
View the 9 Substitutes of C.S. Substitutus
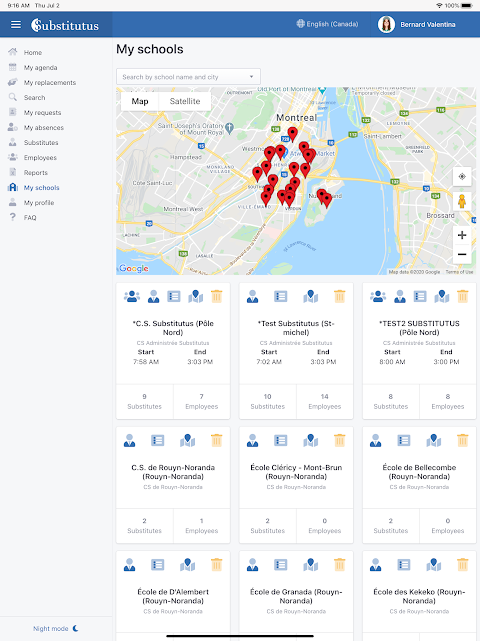pos(144,401)
